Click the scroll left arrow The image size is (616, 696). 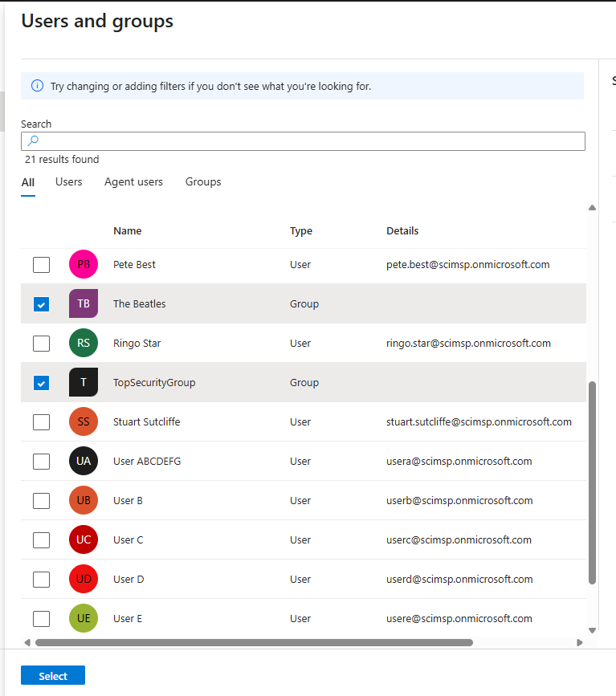27,642
